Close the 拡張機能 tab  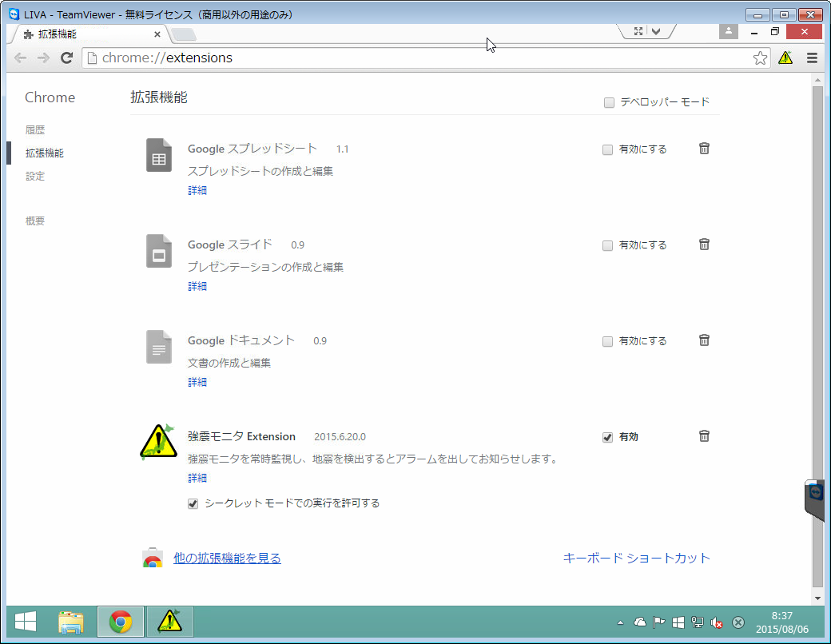pyautogui.click(x=157, y=34)
